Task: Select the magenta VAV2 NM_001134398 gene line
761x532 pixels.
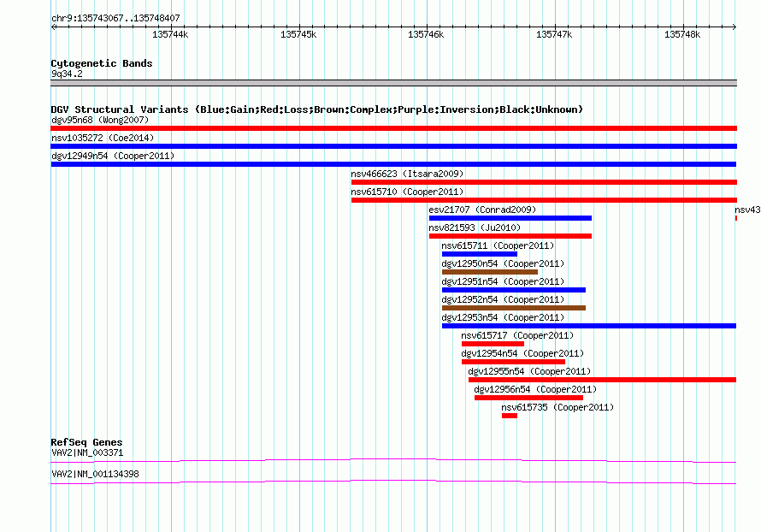Action: [x=393, y=482]
